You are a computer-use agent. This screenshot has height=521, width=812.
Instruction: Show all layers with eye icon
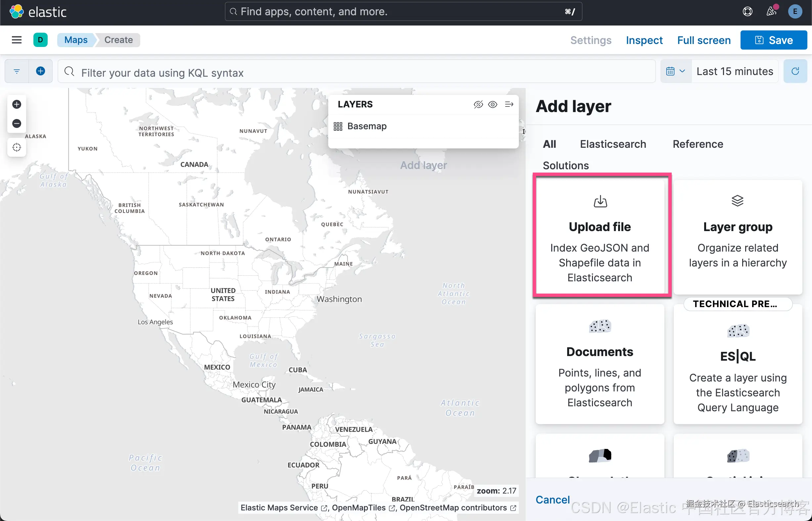(493, 104)
